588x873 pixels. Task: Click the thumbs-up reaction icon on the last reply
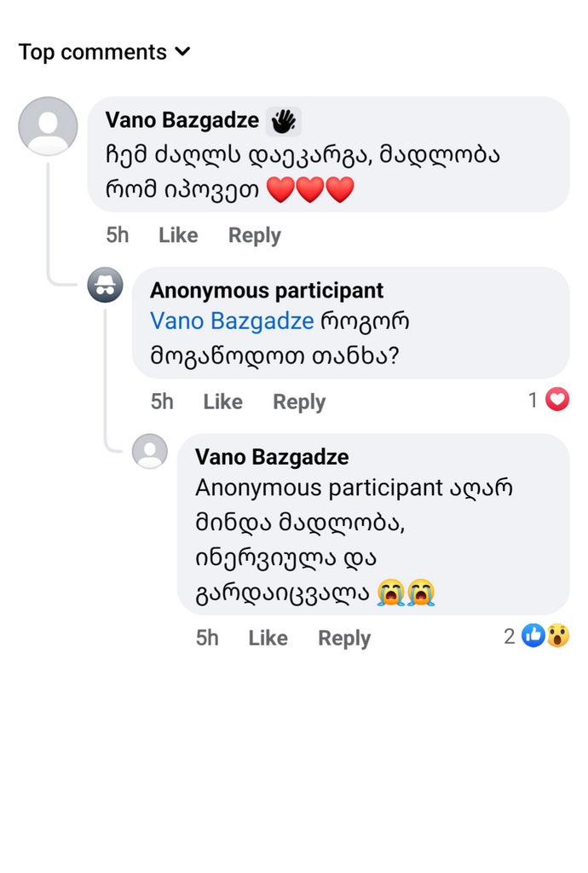pos(533,636)
